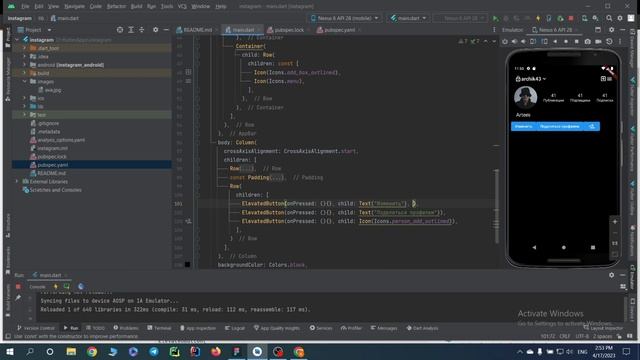Record emulator screen video icon
The width and height of the screenshot is (640, 360).
(598, 42)
